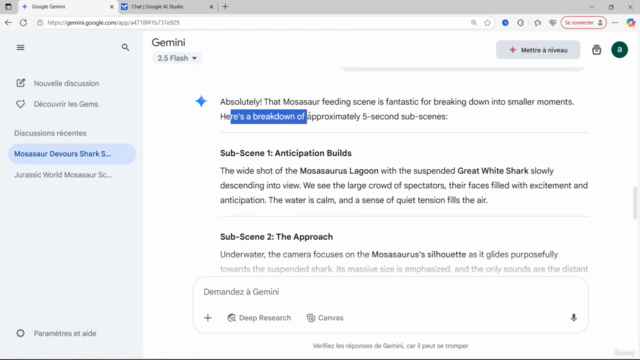Reload the page

click(x=23, y=23)
